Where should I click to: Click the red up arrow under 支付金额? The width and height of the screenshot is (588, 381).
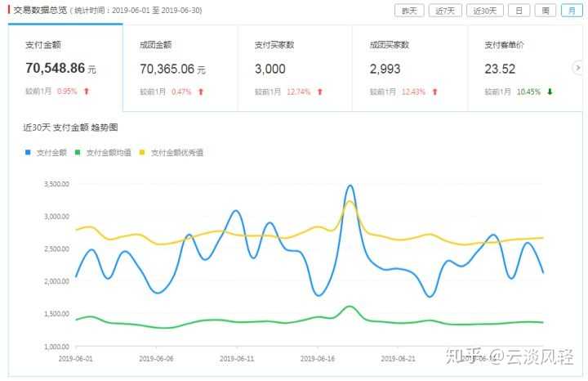(87, 92)
